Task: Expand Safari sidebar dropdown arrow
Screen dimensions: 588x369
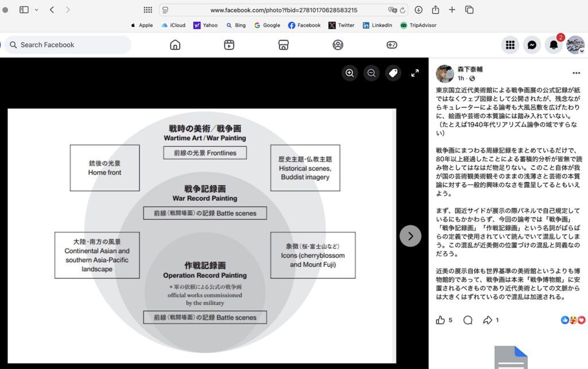Action: click(x=37, y=10)
